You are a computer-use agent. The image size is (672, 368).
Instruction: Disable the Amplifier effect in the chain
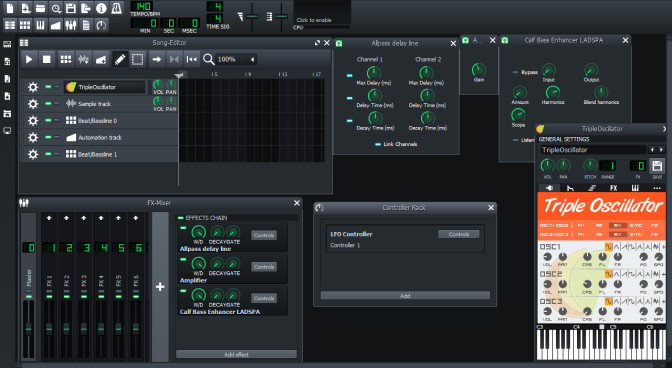183,260
